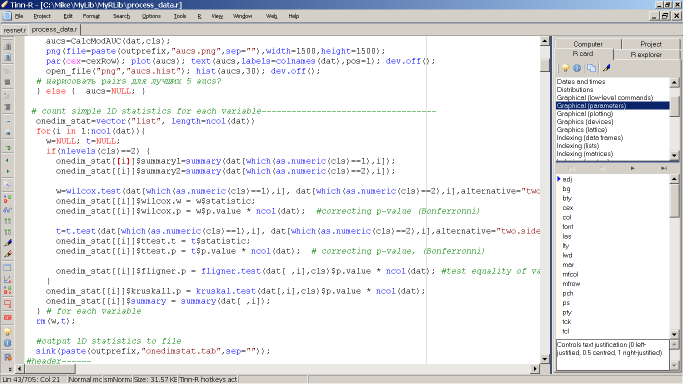
Task: Select the process_data.r file tab
Action: (54, 30)
